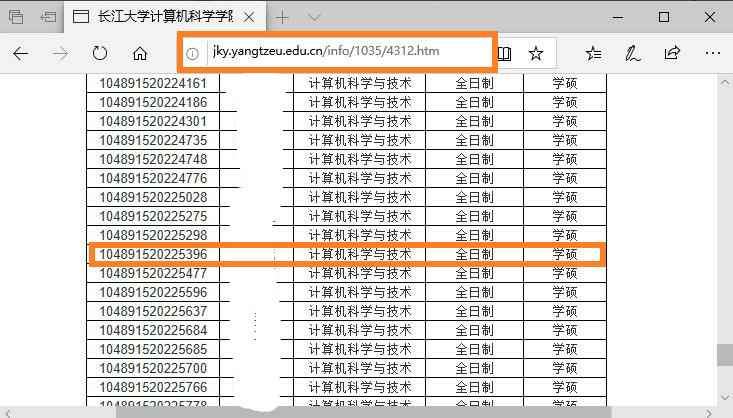The width and height of the screenshot is (733, 418).
Task: Reload the page with refresh icon
Action: [100, 54]
